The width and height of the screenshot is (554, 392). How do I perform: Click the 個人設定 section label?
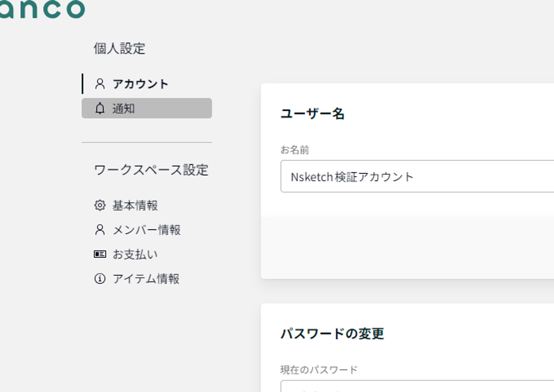[x=119, y=48]
